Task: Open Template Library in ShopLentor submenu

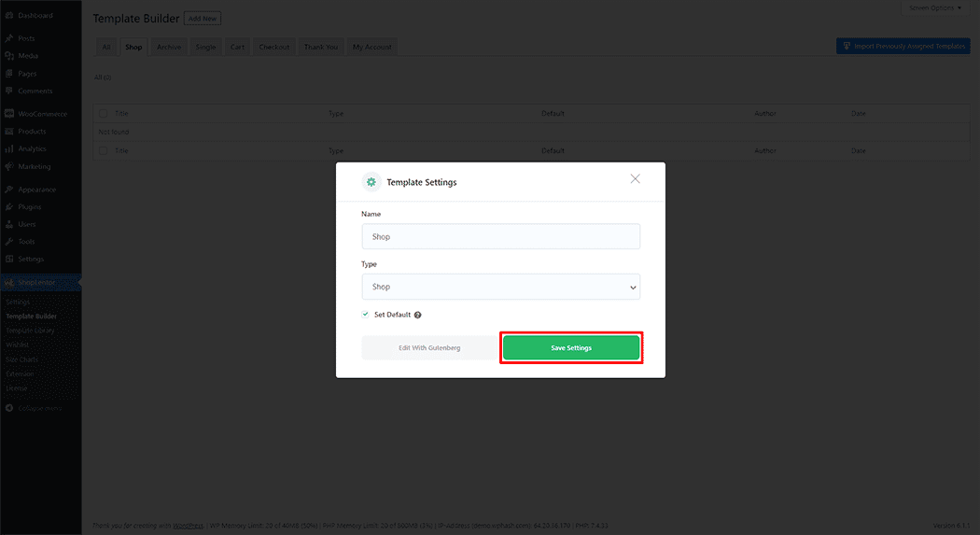Action: [x=30, y=331]
